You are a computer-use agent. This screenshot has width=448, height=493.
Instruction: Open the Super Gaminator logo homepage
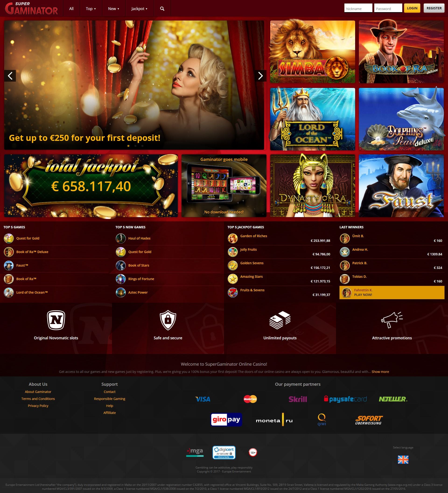click(x=31, y=8)
